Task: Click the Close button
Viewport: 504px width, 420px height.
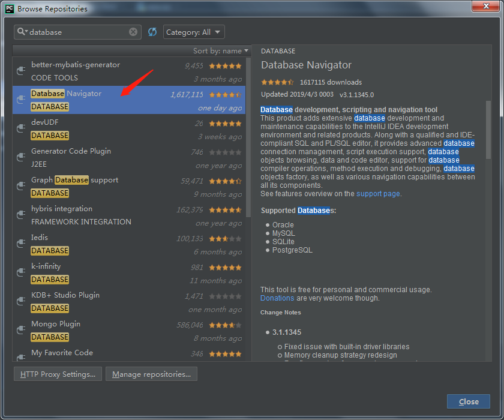Action: [x=469, y=401]
